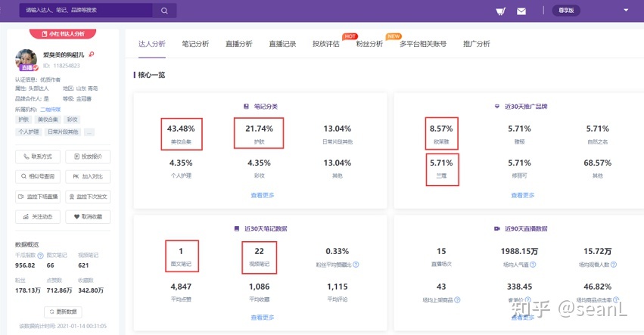644x335 pixels.
Task: Open the 投放评估 tab
Action: point(326,44)
